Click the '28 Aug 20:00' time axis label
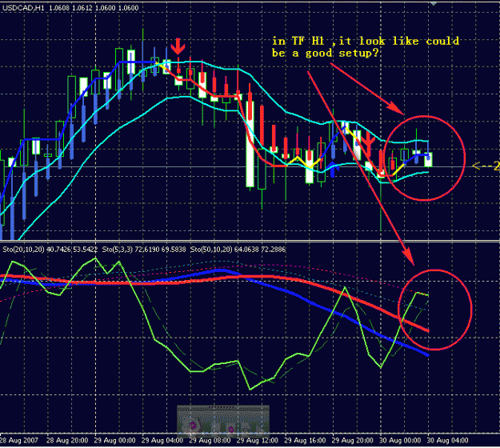 tap(67, 440)
